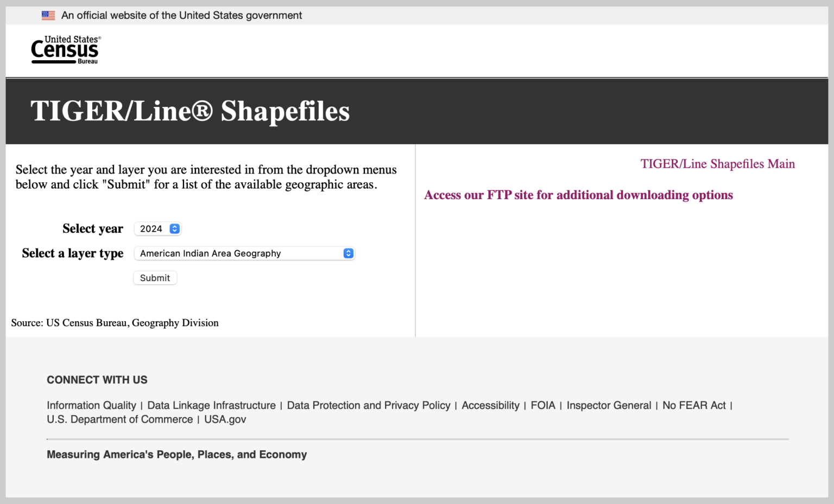Image resolution: width=834 pixels, height=504 pixels.
Task: Visit U.S. Department of Commerce link
Action: (120, 419)
